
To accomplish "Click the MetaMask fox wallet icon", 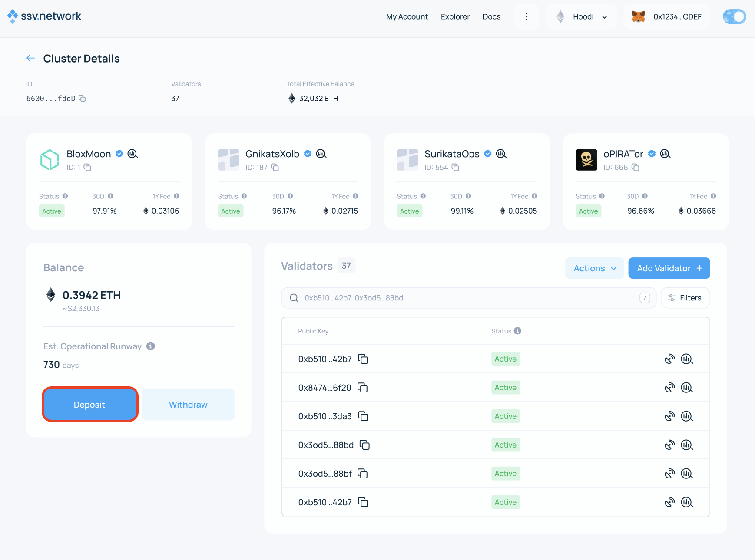I will (638, 16).
